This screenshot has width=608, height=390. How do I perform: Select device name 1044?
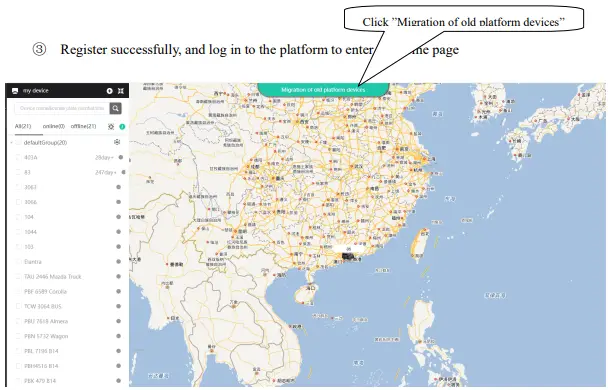point(30,232)
